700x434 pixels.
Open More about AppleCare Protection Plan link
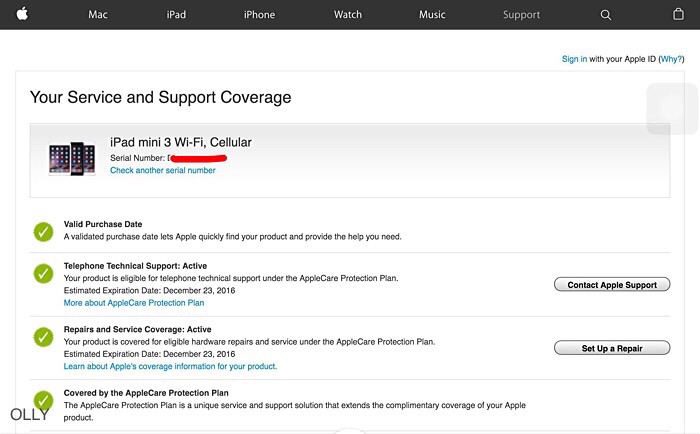[x=133, y=303]
